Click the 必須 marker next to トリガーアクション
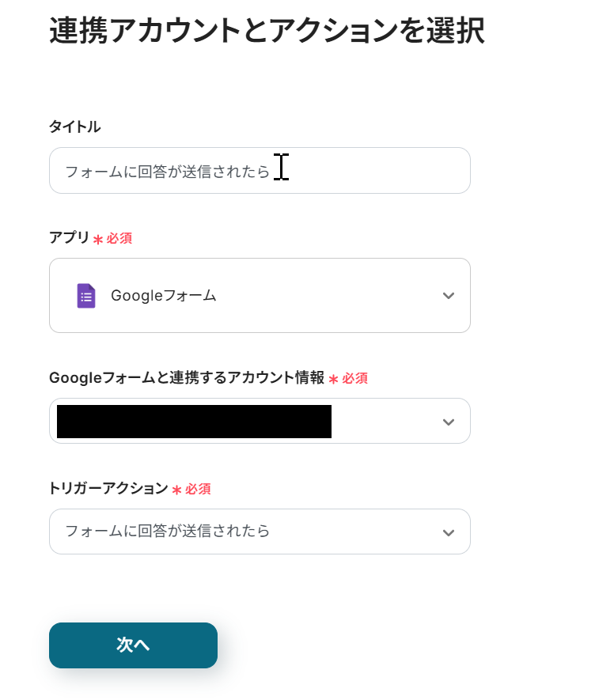This screenshot has width=614, height=700. (x=198, y=490)
